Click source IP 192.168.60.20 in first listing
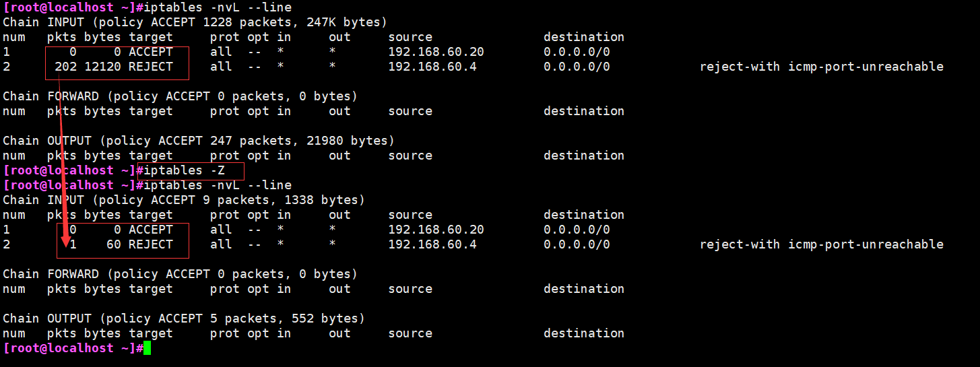 click(436, 52)
